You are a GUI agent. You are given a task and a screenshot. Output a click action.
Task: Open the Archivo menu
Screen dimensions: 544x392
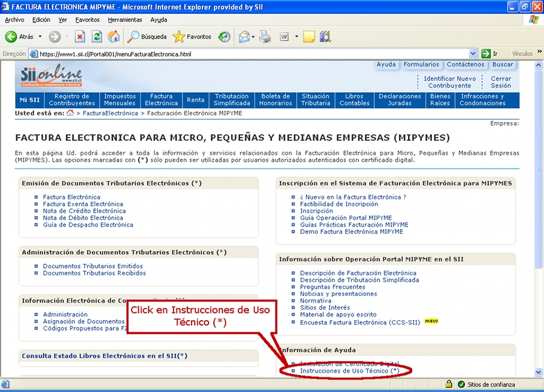point(15,20)
